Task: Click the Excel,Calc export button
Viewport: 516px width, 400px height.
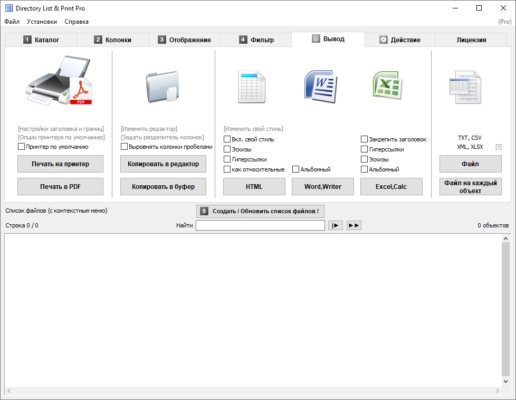Action: 391,186
